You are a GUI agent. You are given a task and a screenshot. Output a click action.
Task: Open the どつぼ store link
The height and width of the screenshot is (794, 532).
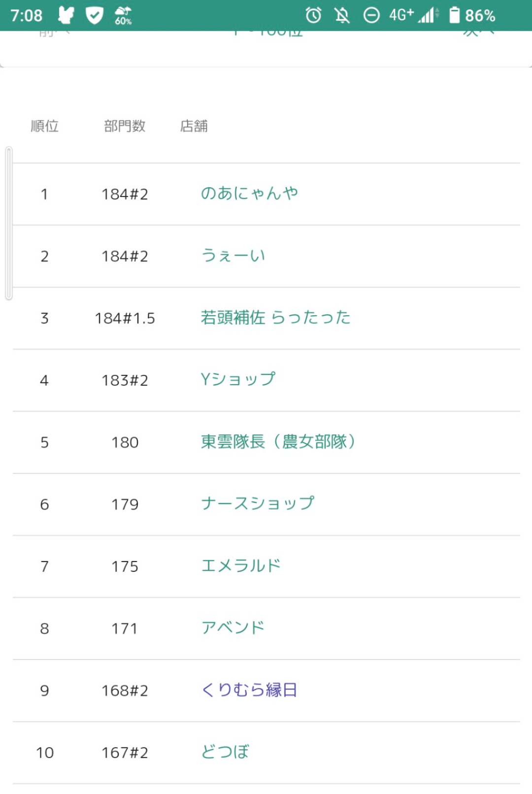click(225, 752)
